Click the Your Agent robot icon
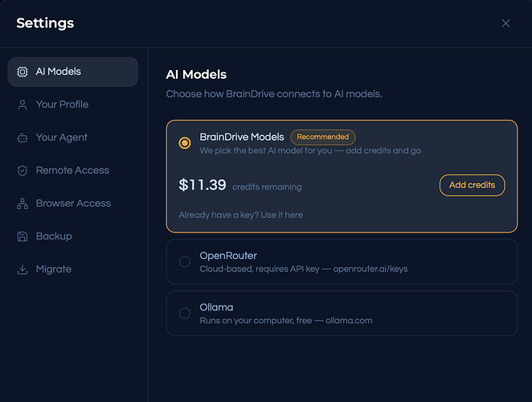Viewport: 532px width, 402px height. pos(23,137)
